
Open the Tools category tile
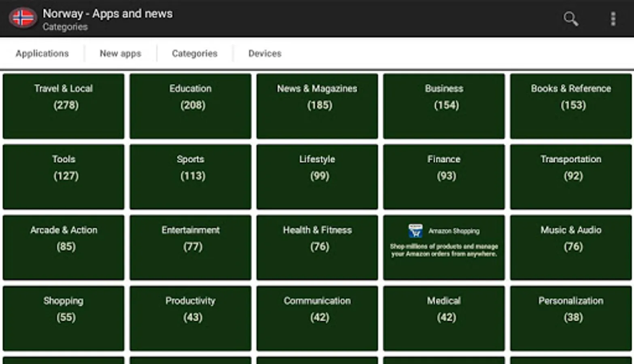[x=64, y=177]
